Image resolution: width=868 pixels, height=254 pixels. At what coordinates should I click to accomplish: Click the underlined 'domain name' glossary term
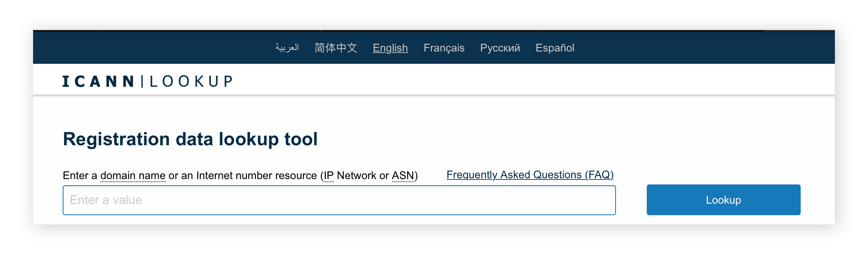pyautogui.click(x=133, y=175)
